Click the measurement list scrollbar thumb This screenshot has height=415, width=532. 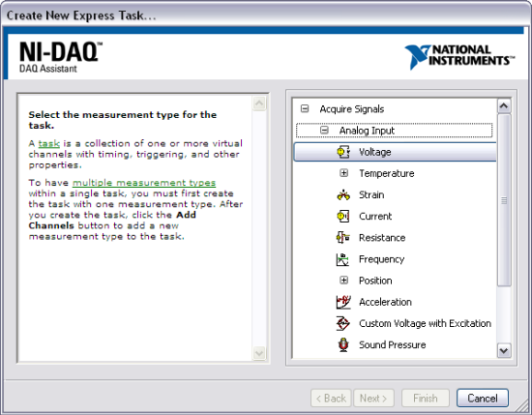(504, 200)
